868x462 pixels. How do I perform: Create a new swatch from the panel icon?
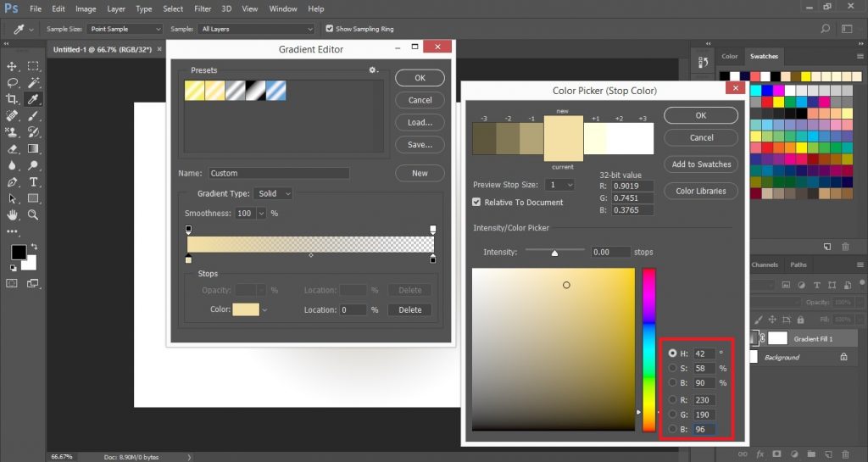(827, 247)
